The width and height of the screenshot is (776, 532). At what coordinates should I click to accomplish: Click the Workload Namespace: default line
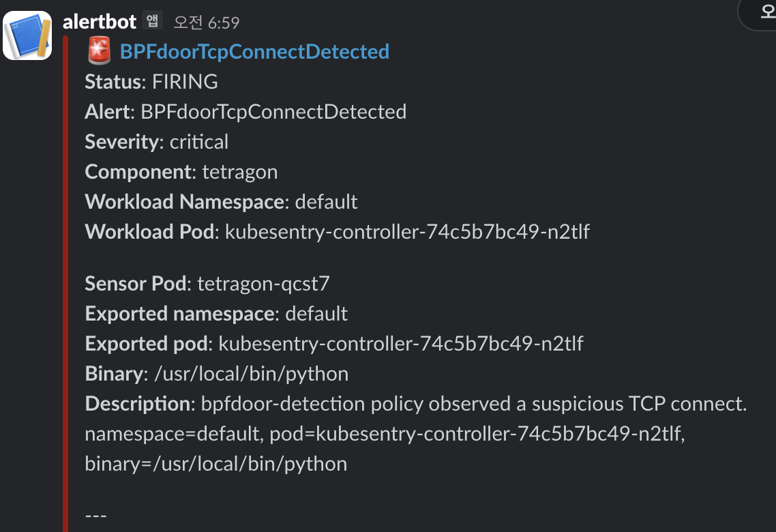221,202
